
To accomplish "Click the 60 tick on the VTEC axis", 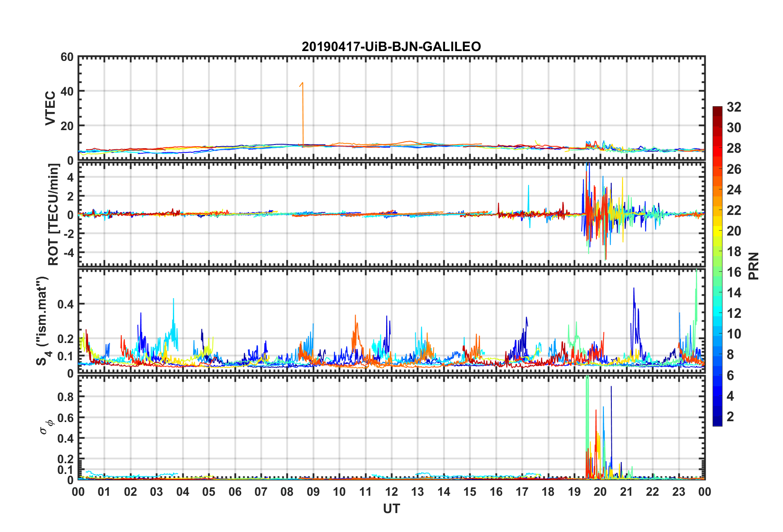I will pos(67,57).
